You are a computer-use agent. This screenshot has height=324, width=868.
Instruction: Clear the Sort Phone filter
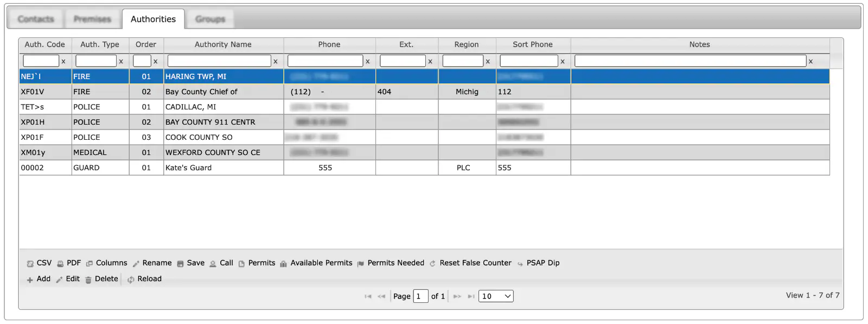pos(563,62)
